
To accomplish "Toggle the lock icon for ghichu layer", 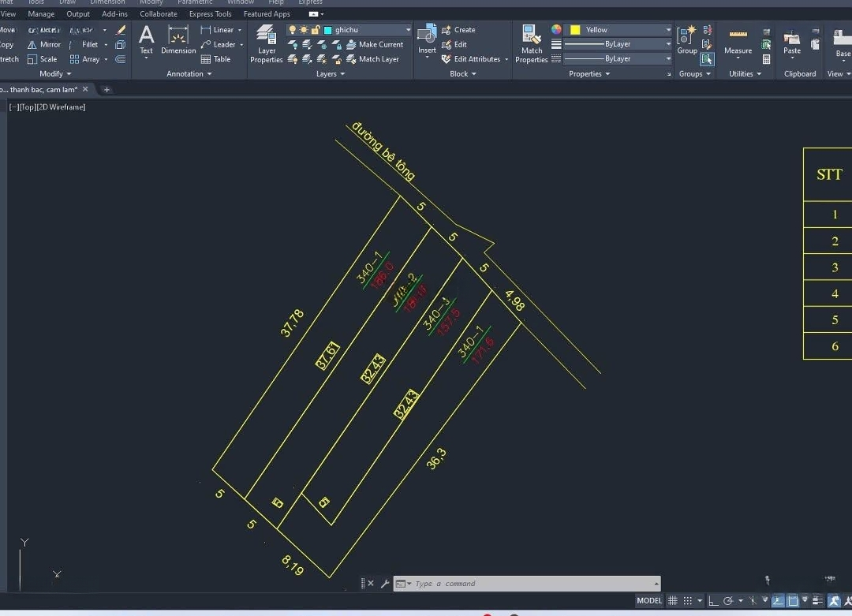I will click(315, 30).
